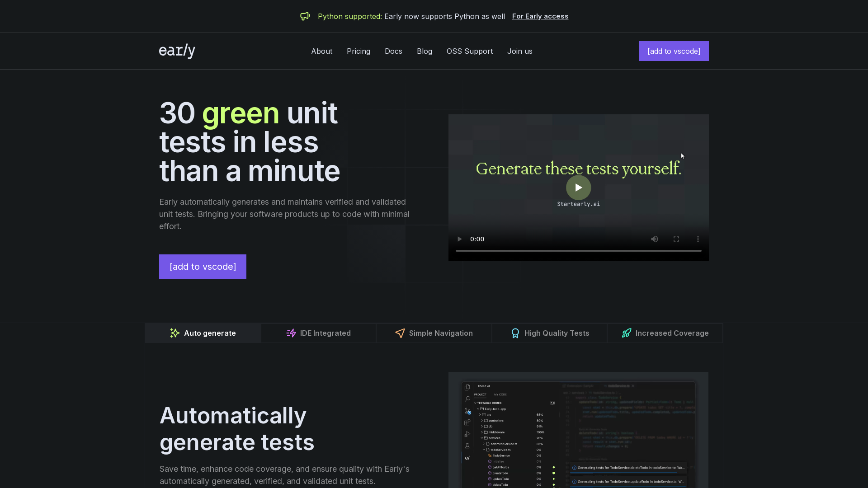Click the 0:00 video timestamp

point(477,239)
